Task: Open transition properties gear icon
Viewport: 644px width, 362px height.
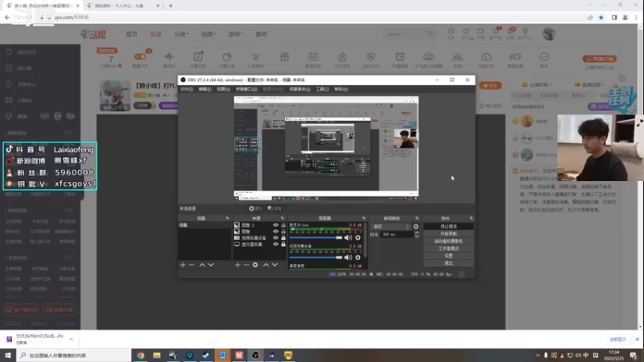Action: (415, 227)
